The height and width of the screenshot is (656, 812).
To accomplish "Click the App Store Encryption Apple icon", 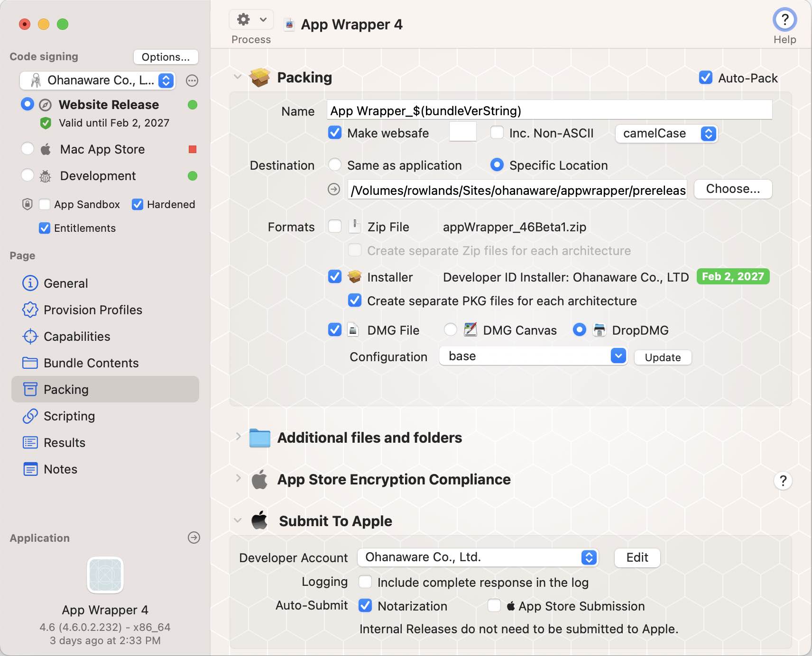I will pyautogui.click(x=259, y=479).
